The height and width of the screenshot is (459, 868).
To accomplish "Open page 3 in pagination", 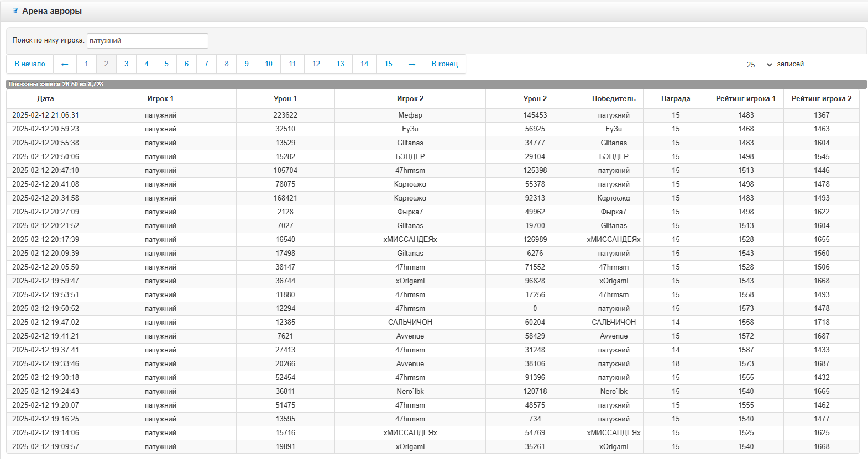I will [127, 64].
